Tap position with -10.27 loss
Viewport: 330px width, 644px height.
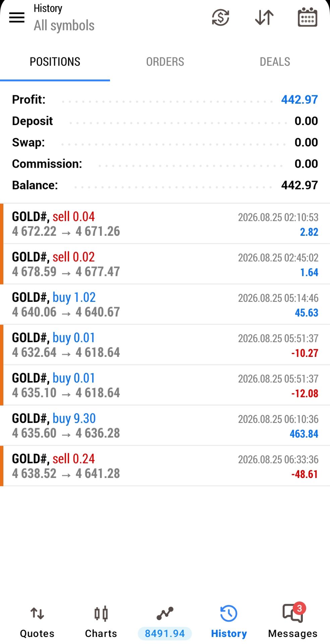165,345
